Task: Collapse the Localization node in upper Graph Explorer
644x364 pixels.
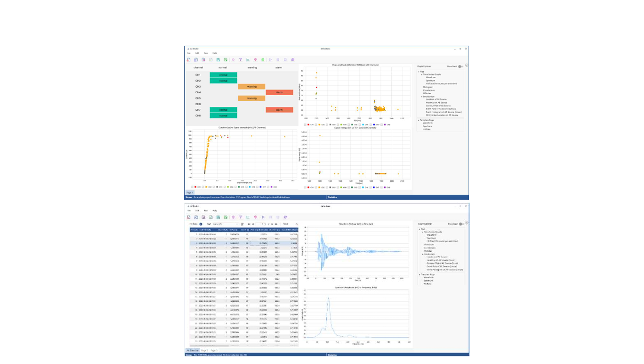Action: pyautogui.click(x=421, y=96)
